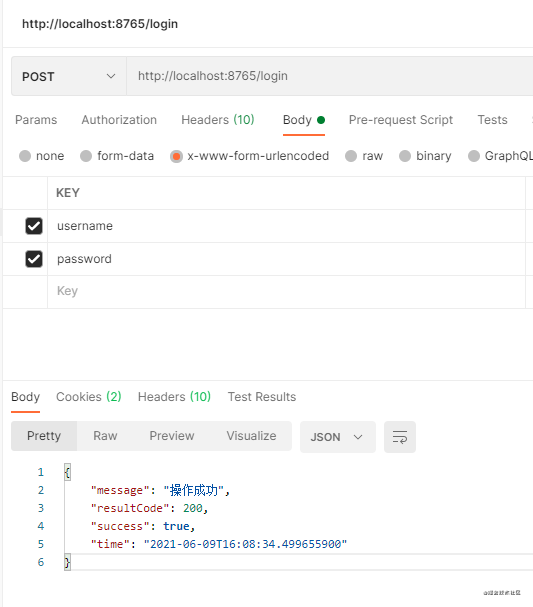Click the wrap lines icon beside JSON
This screenshot has height=607, width=533.
tap(400, 437)
